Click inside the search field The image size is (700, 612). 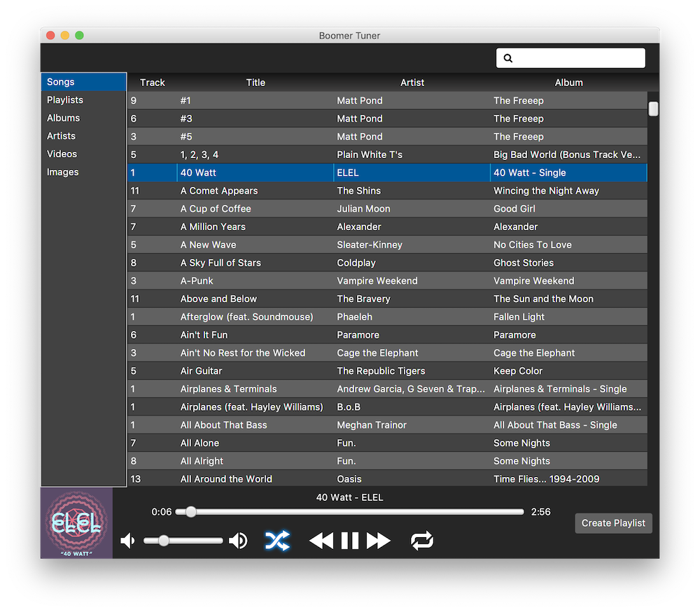click(x=570, y=58)
